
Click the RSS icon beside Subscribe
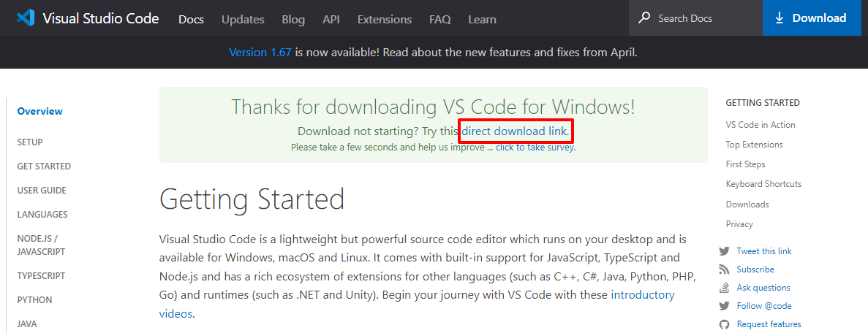click(x=724, y=269)
